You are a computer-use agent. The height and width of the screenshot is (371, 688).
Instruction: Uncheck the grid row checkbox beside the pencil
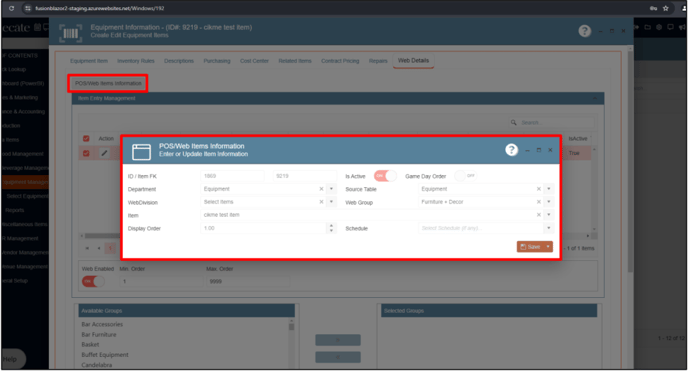(86, 153)
